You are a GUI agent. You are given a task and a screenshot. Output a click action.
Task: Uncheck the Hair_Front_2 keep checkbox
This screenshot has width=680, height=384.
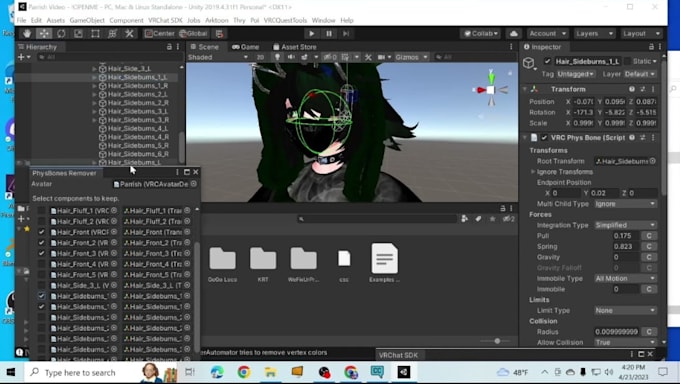pyautogui.click(x=41, y=243)
